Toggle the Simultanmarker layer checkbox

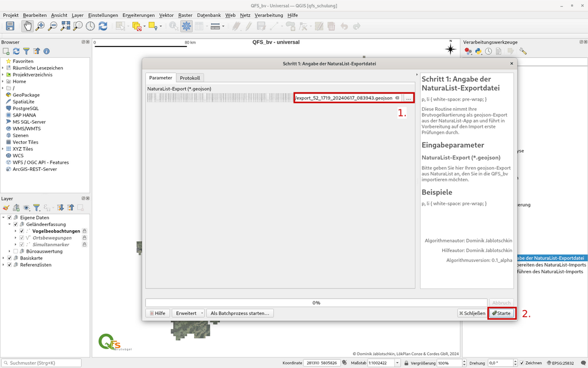[22, 245]
